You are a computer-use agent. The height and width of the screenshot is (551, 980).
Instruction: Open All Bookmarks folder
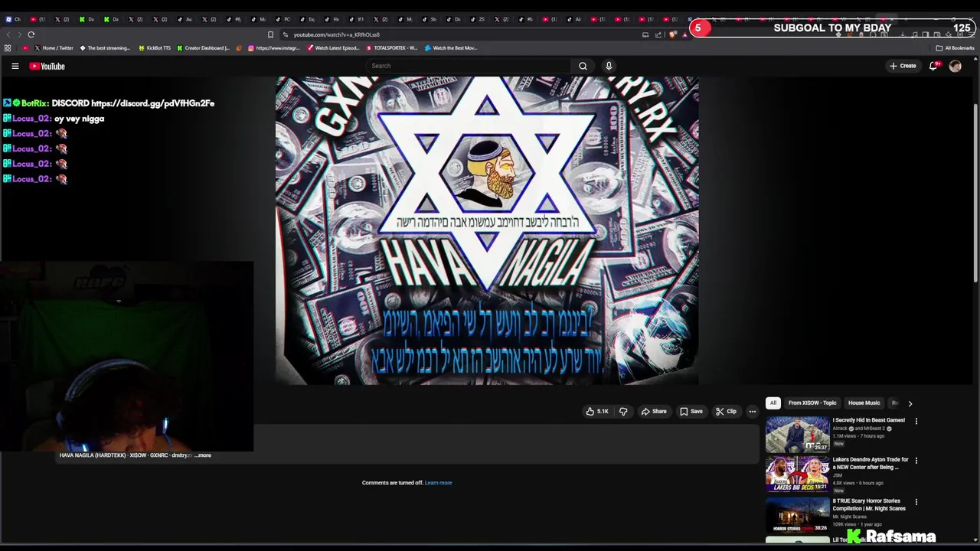point(955,48)
